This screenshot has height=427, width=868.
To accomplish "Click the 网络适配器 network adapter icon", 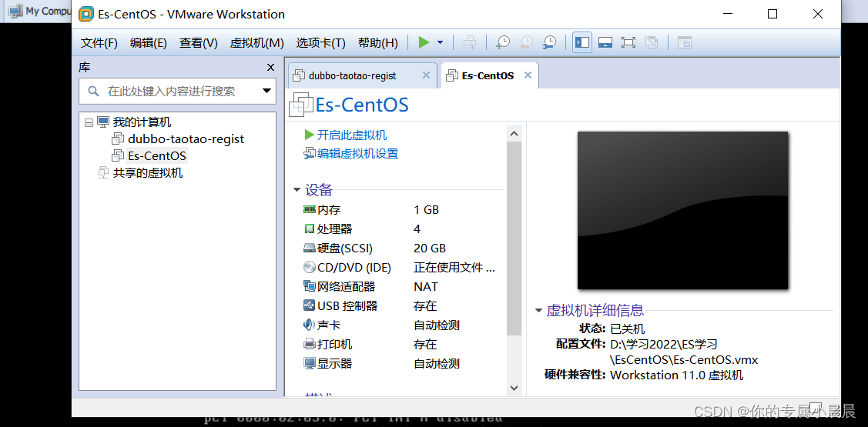I will [310, 286].
